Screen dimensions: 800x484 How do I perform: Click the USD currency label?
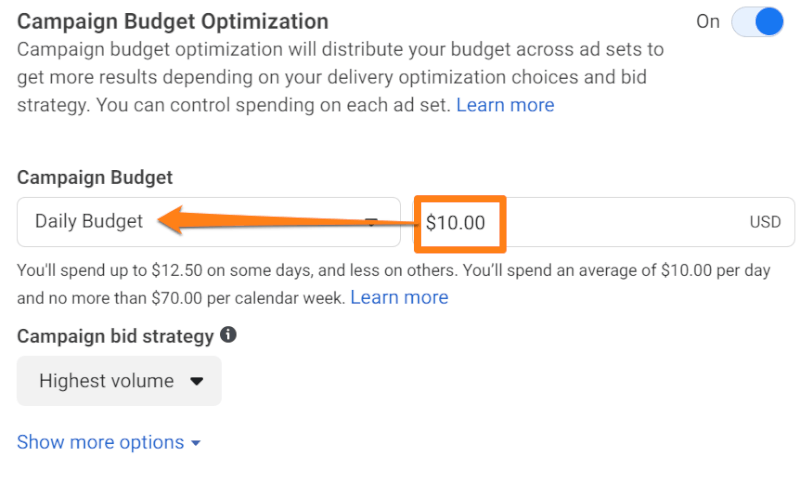coord(765,223)
